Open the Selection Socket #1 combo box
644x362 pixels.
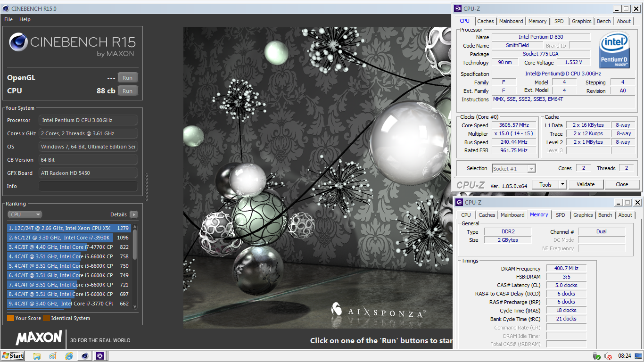[513, 168]
